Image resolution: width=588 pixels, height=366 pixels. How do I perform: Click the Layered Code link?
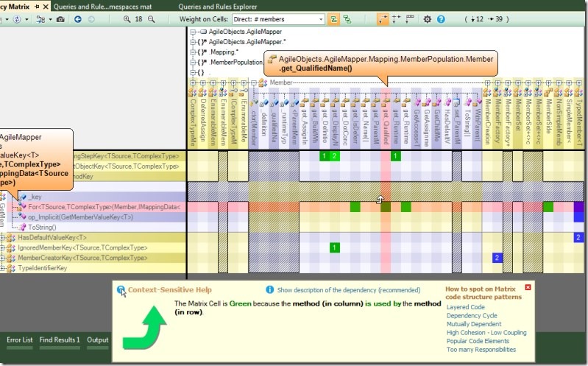click(x=465, y=307)
